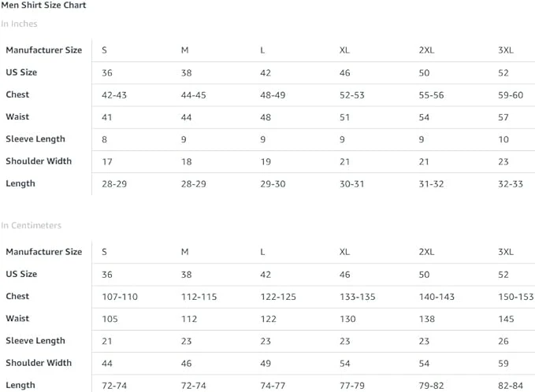Click the 82-84 length cell
This screenshot has height=392, width=535.
pyautogui.click(x=511, y=386)
